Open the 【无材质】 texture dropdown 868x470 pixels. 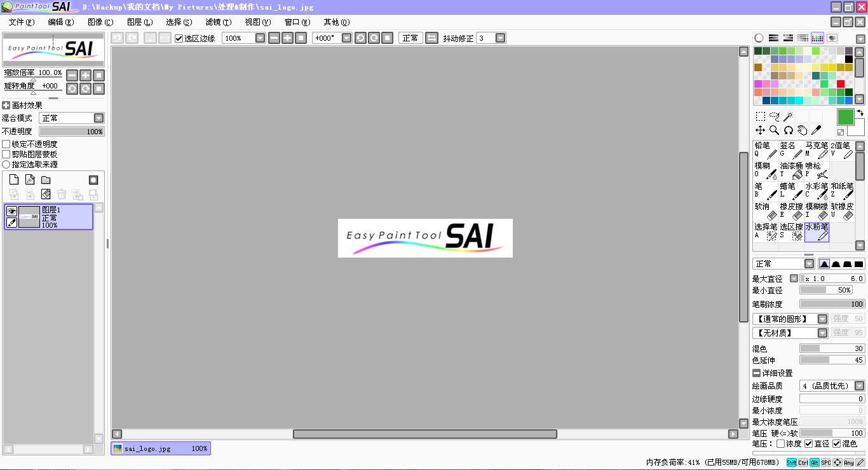pyautogui.click(x=822, y=333)
